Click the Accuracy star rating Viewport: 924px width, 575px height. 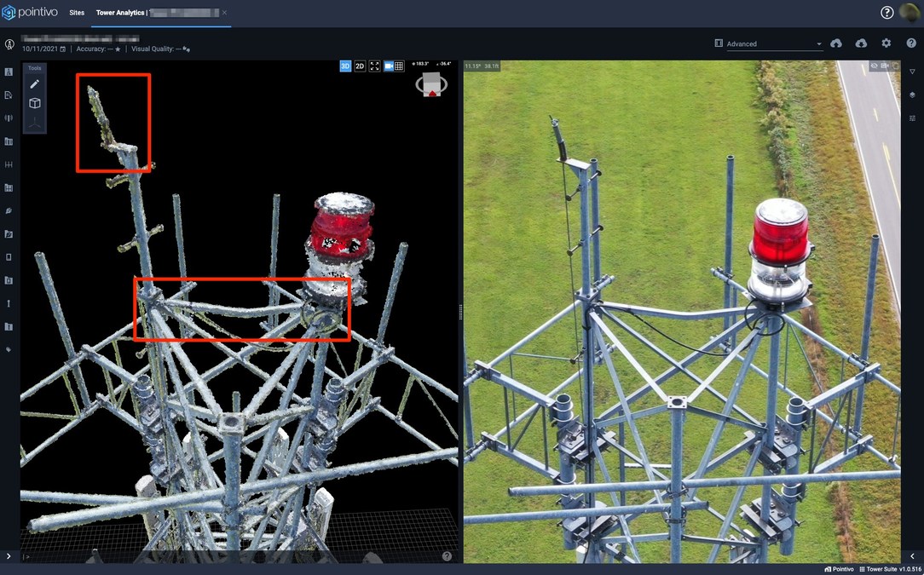click(x=118, y=49)
